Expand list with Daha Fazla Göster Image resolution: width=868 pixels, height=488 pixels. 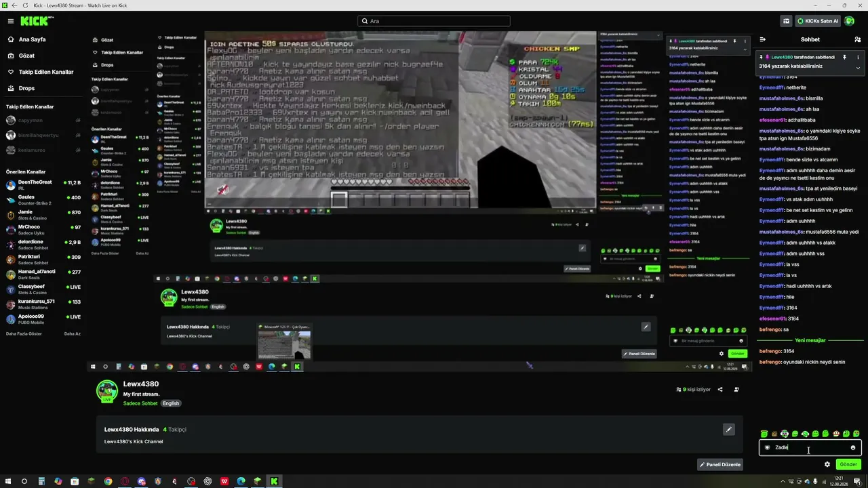24,333
